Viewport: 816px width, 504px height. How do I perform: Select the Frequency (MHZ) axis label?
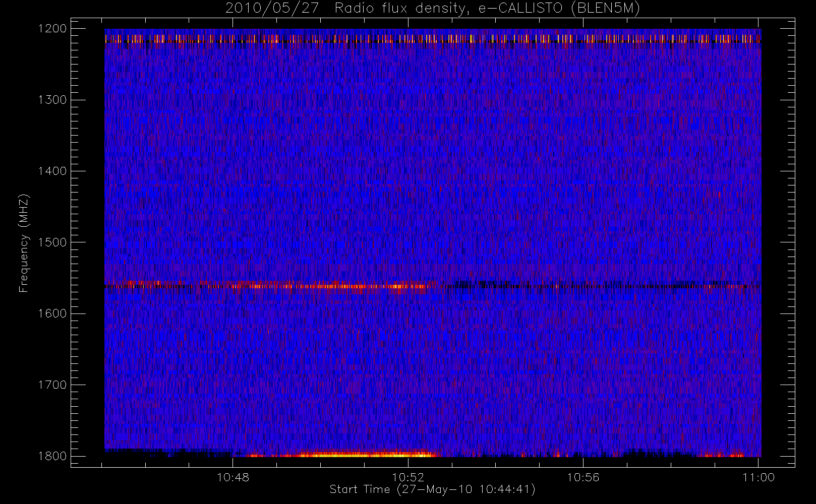[24, 243]
